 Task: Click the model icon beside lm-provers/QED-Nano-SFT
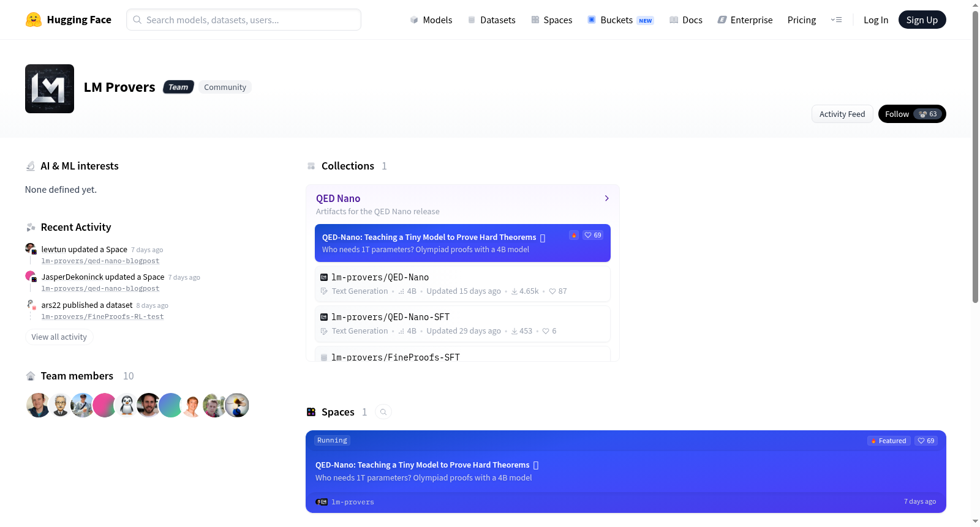pos(324,317)
